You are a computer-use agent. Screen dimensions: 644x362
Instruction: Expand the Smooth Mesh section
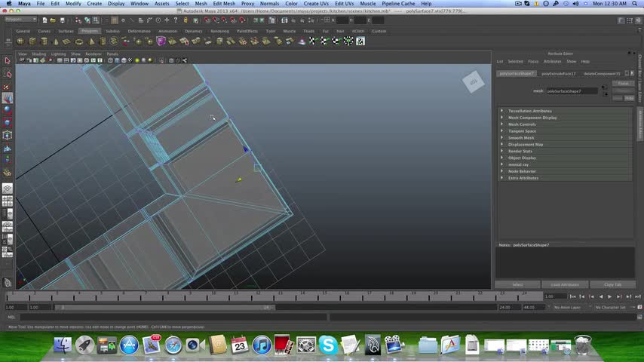520,138
